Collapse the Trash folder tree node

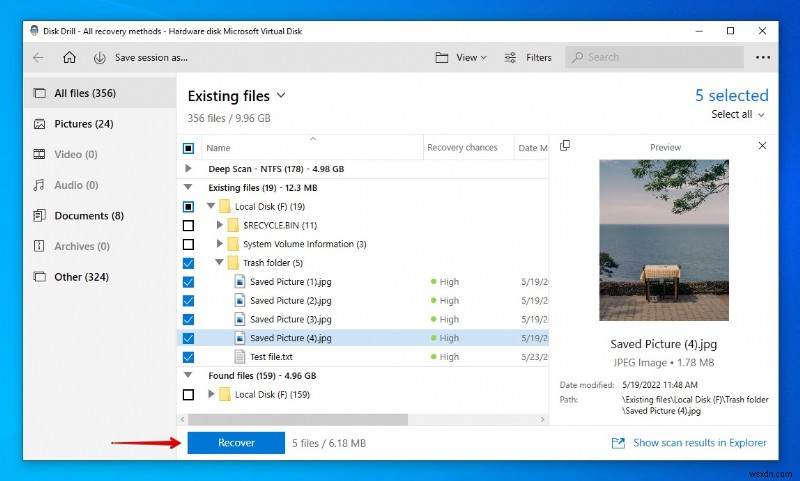point(219,263)
